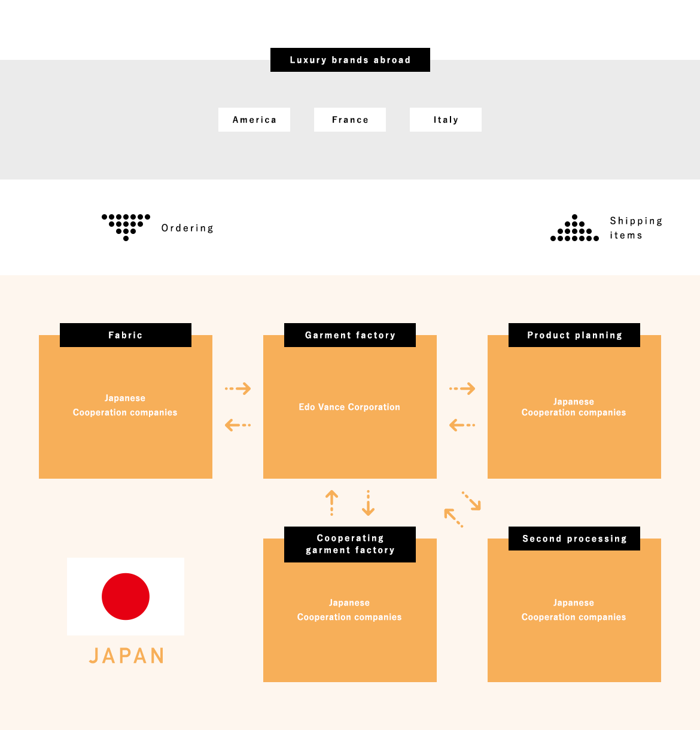Click the upward pyramid arrow icon
Screen dimensions: 700x730
(574, 228)
